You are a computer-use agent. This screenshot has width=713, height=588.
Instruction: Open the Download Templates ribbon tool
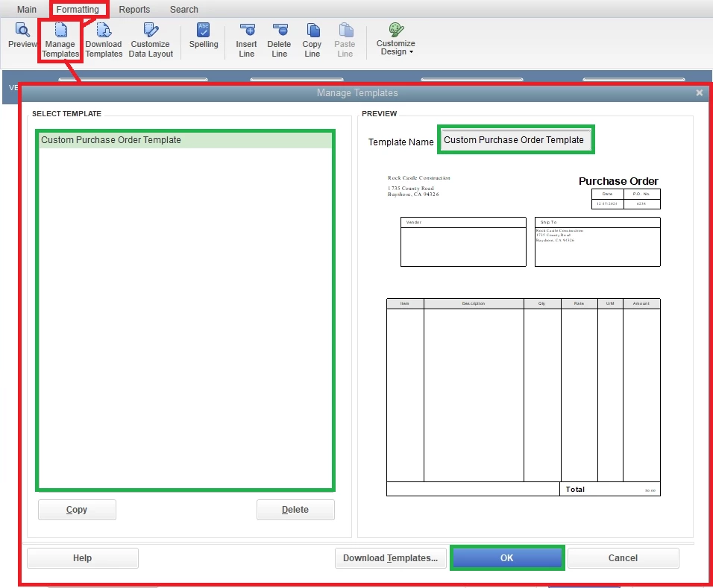click(104, 40)
